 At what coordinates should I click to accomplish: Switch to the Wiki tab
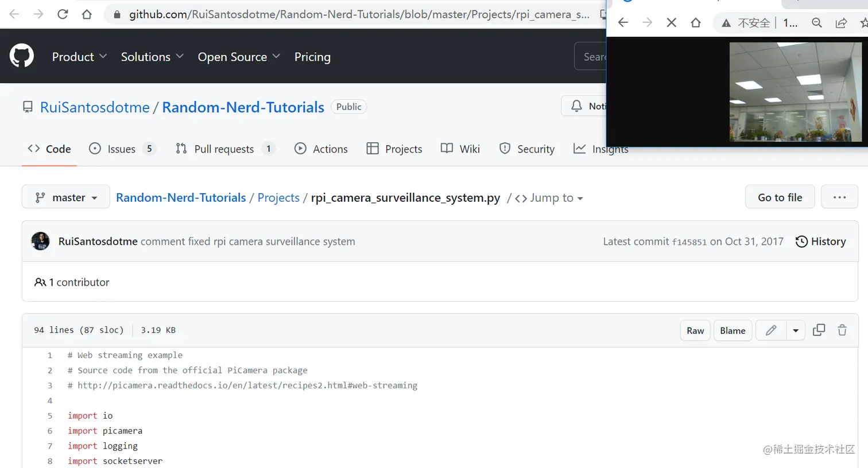coord(460,149)
